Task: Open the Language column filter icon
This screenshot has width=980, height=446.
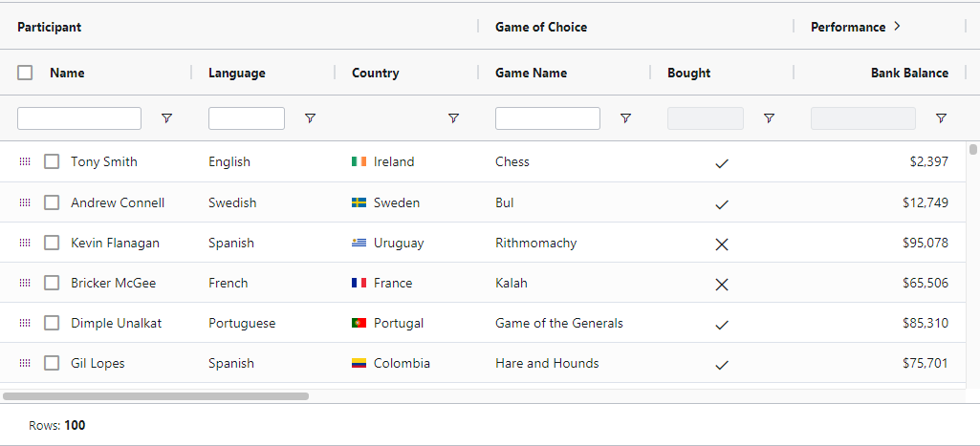Action: point(310,118)
